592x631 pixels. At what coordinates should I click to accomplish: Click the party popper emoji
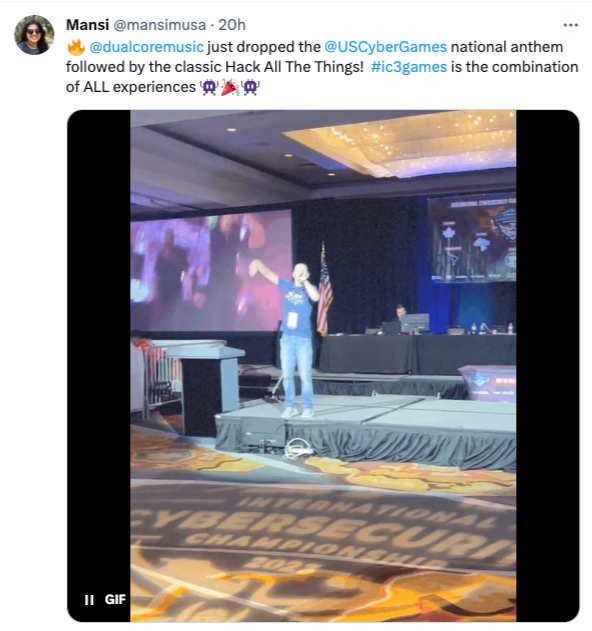[230, 87]
